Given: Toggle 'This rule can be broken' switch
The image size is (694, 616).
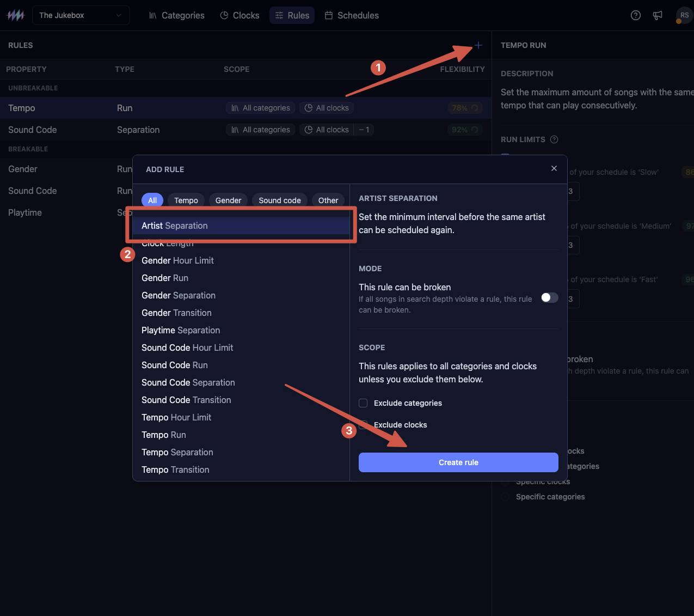Looking at the screenshot, I should (x=550, y=297).
